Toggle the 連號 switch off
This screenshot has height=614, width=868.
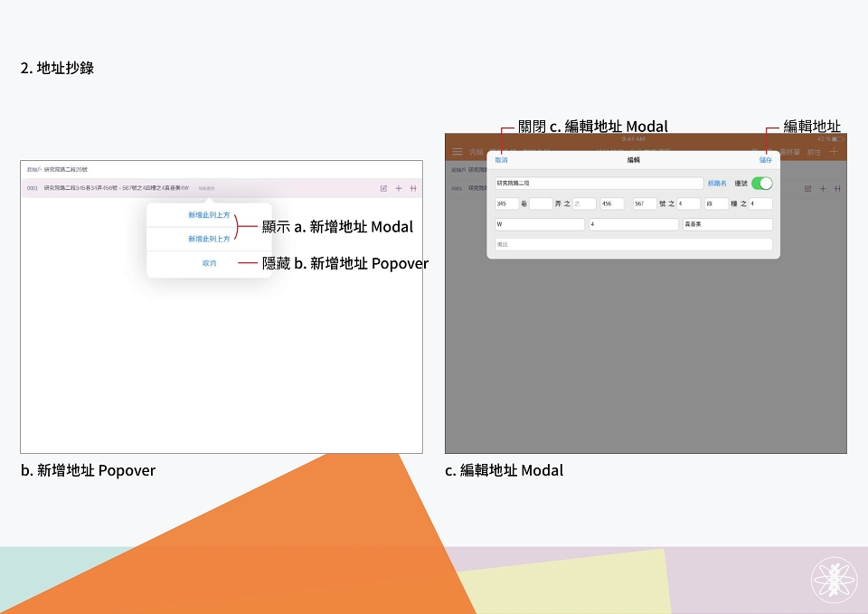[x=762, y=184]
